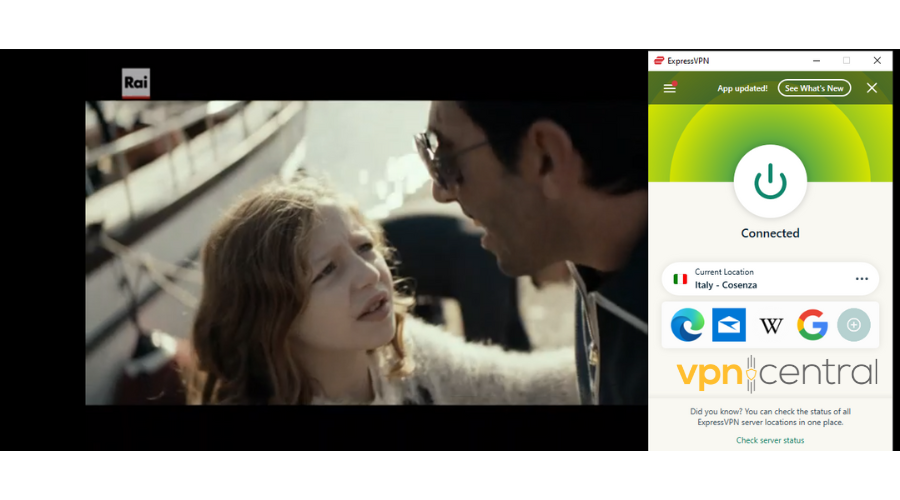Close the ExpressVPN window

[x=877, y=60]
